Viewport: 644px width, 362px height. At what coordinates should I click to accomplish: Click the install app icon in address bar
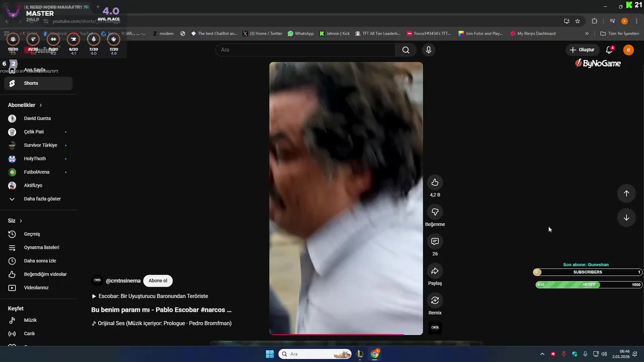click(567, 21)
